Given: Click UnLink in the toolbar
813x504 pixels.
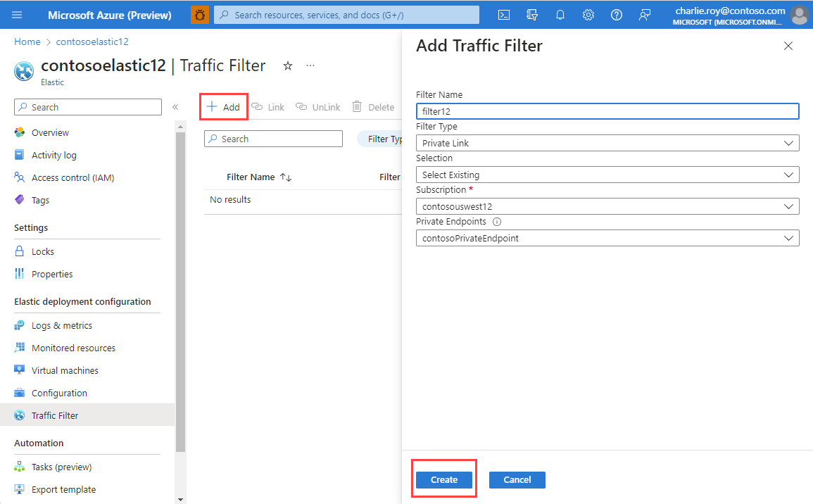Looking at the screenshot, I should pyautogui.click(x=318, y=107).
